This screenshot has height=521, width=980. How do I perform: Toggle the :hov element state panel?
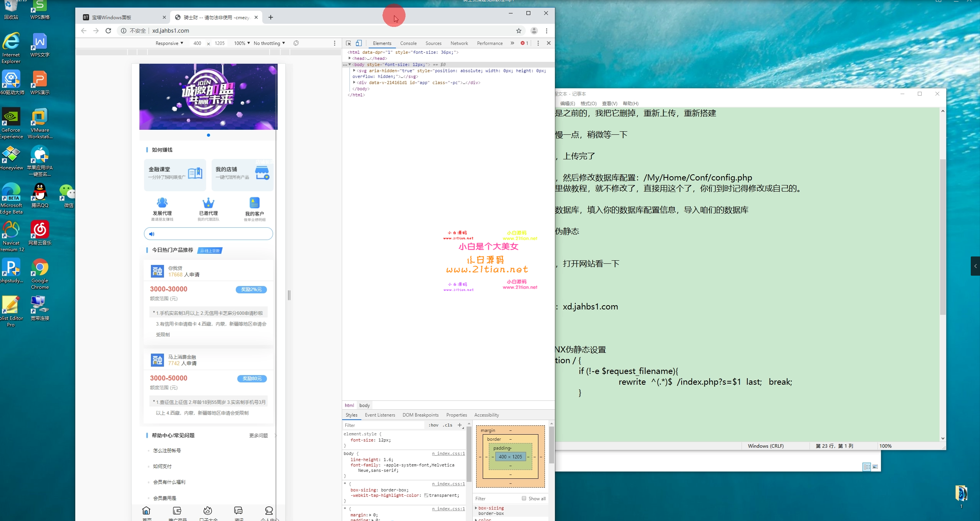tap(434, 425)
